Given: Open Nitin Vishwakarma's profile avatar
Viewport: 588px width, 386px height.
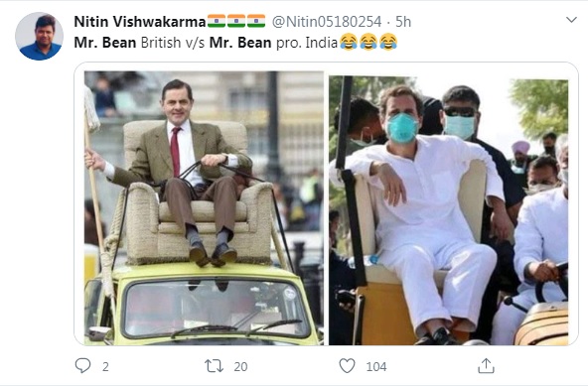Looking at the screenshot, I should click(x=39, y=36).
